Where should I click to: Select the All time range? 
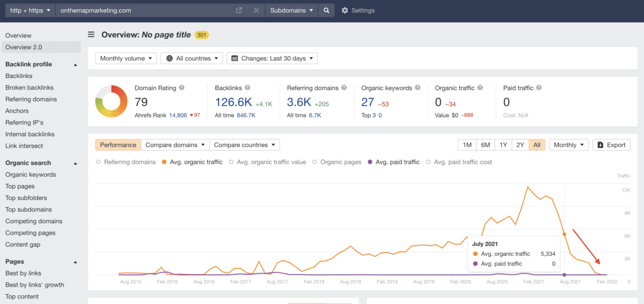537,145
